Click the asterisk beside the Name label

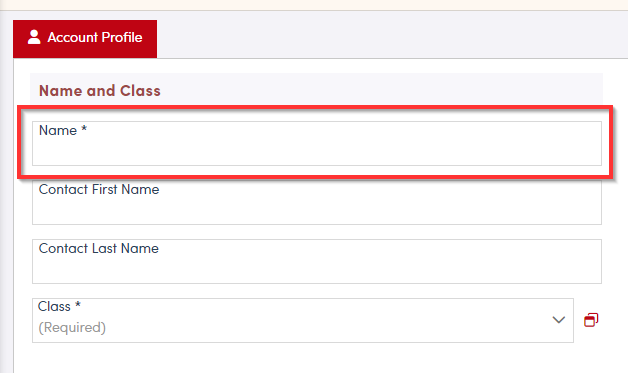coord(84,129)
